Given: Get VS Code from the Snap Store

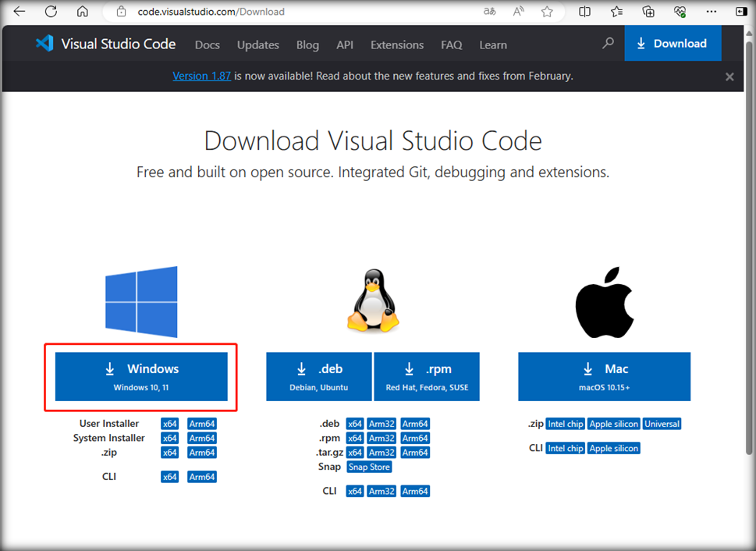Looking at the screenshot, I should (368, 467).
